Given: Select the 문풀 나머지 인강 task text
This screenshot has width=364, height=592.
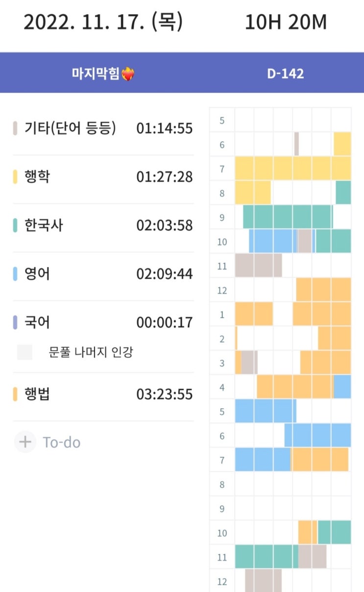Looking at the screenshot, I should tap(91, 352).
